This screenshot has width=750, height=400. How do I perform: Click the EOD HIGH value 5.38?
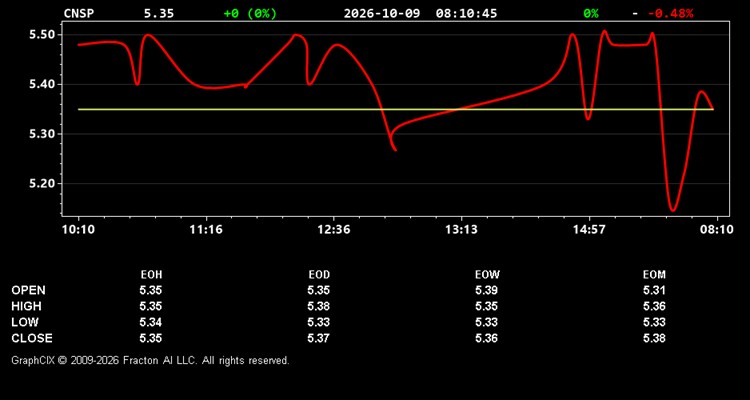tap(319, 306)
